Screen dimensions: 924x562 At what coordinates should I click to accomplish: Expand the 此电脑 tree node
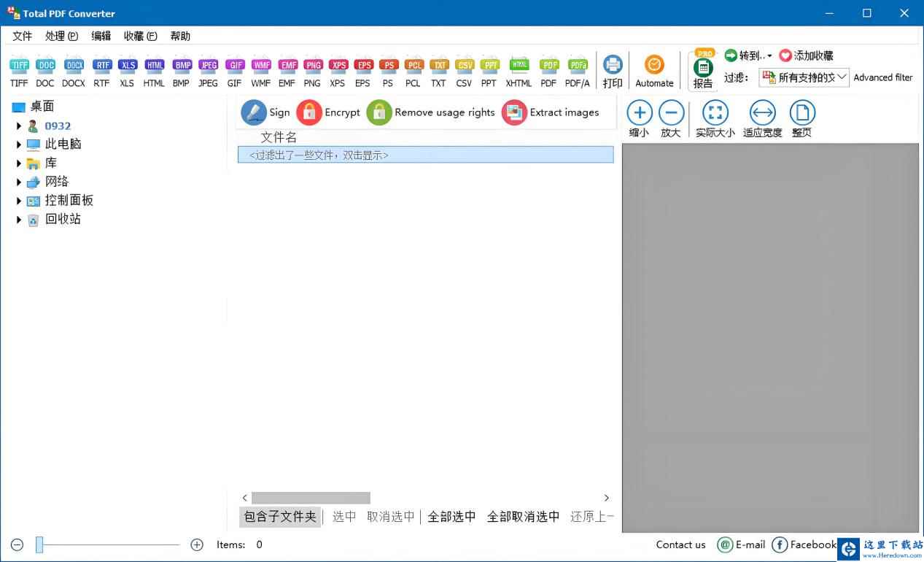pyautogui.click(x=19, y=145)
